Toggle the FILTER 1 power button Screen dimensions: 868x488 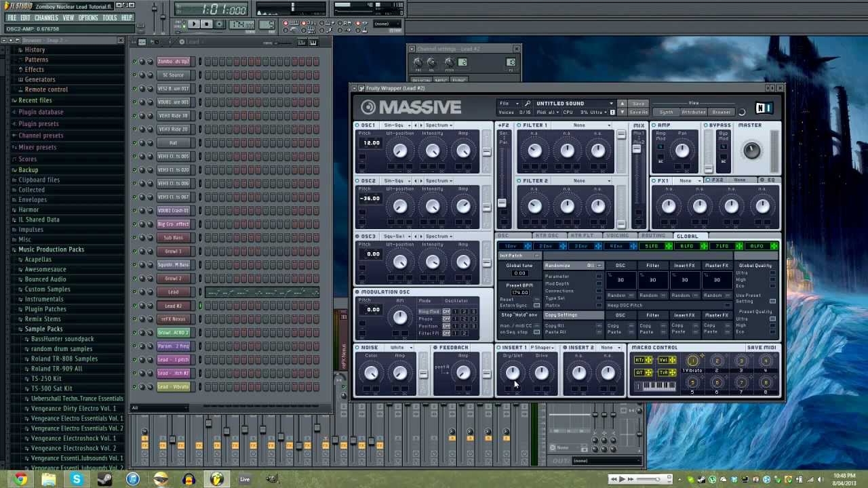[519, 125]
